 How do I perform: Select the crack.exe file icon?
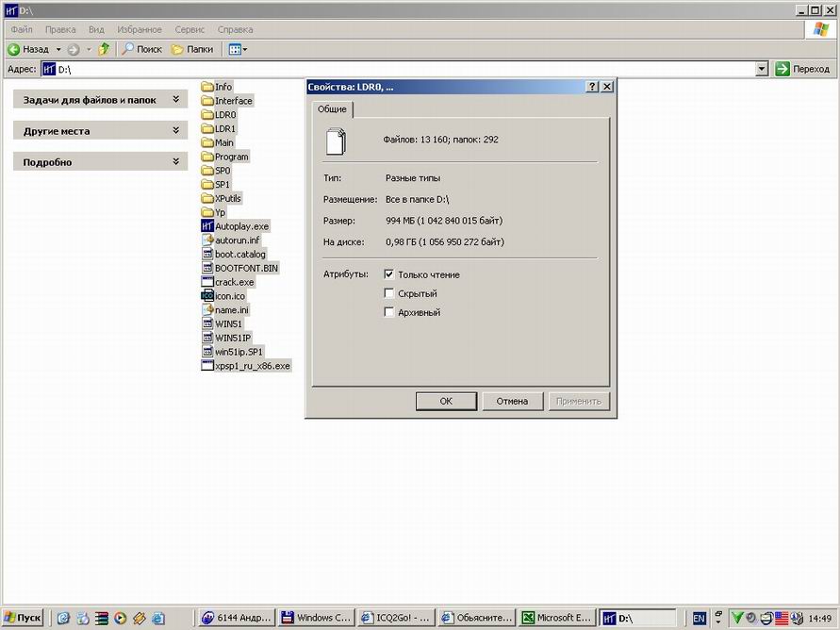207,282
